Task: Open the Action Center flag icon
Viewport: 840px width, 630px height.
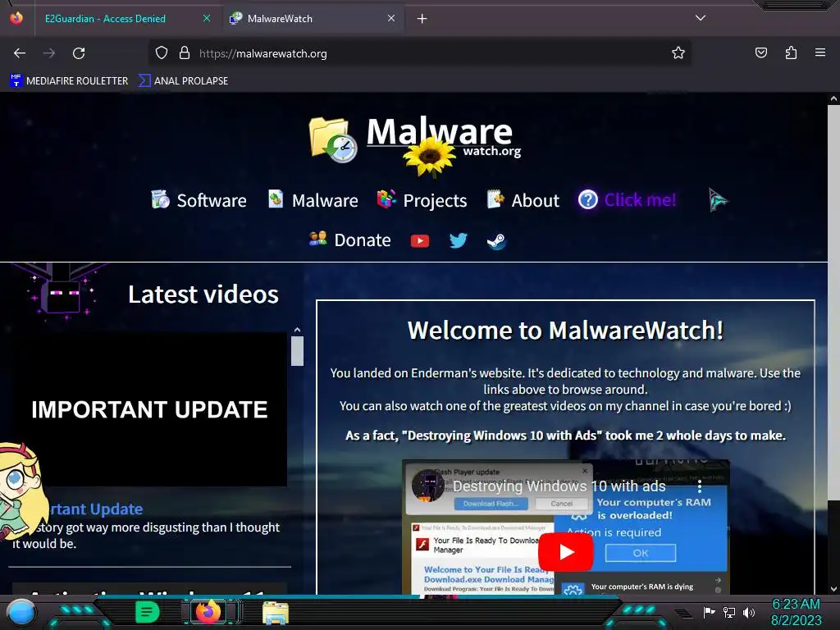Action: (709, 612)
